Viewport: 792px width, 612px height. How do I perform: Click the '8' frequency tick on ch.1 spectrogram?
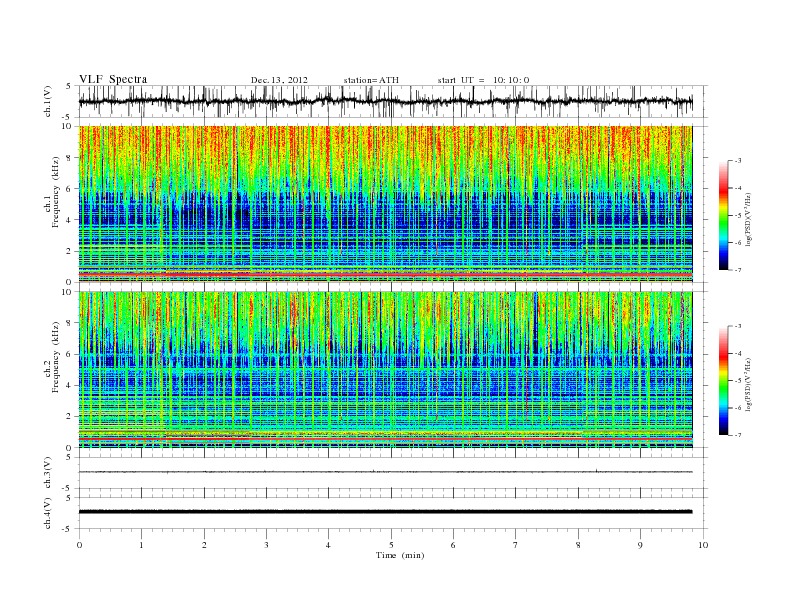point(70,158)
